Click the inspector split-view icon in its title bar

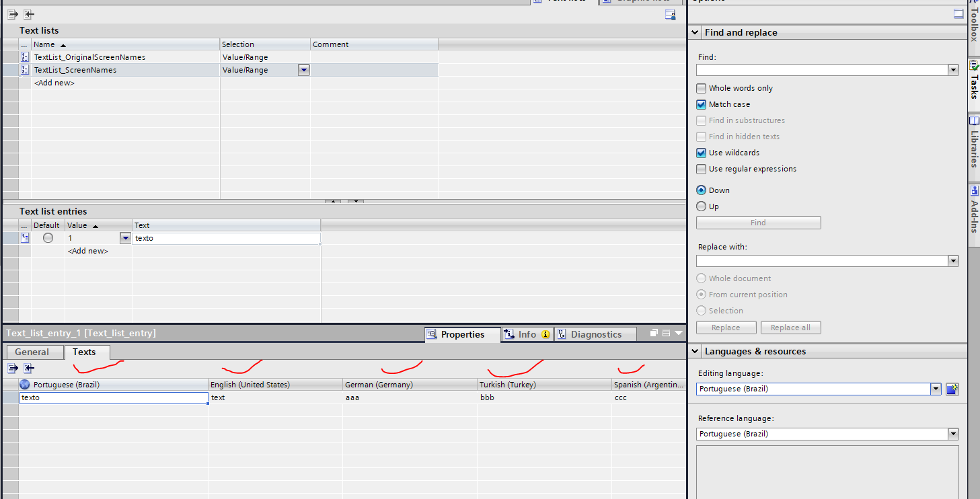point(666,334)
